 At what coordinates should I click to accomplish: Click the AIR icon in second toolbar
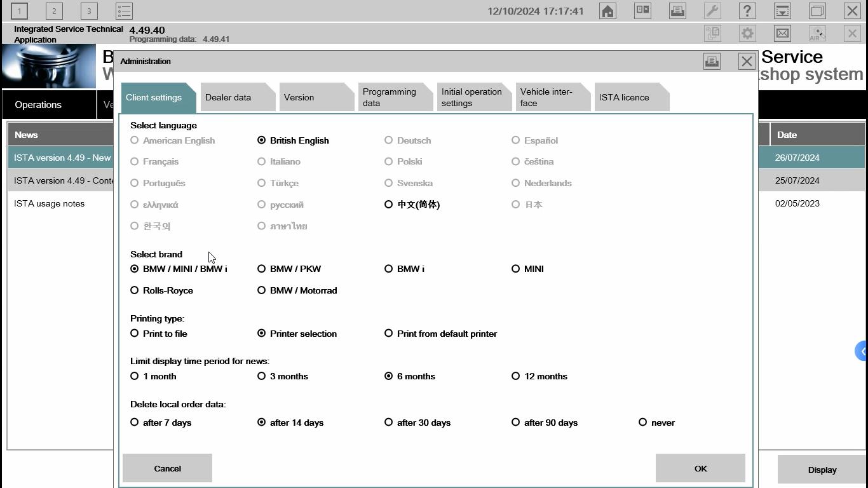coord(817,33)
